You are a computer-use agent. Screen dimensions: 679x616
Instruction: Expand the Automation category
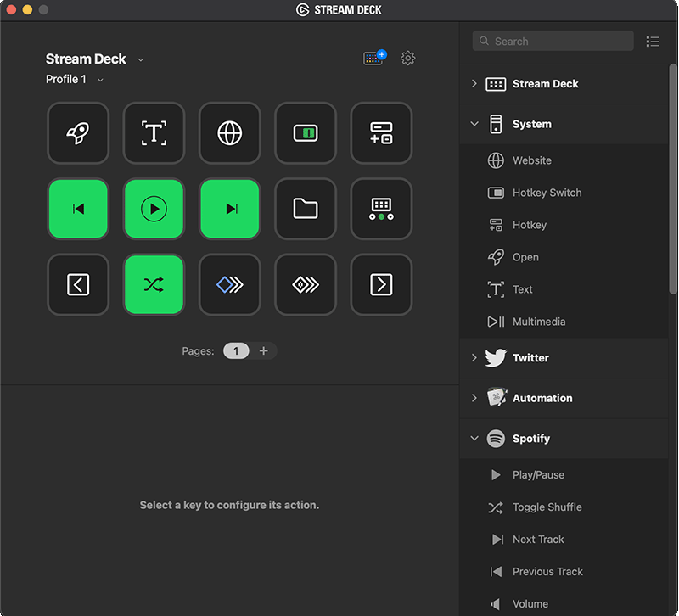click(x=474, y=398)
